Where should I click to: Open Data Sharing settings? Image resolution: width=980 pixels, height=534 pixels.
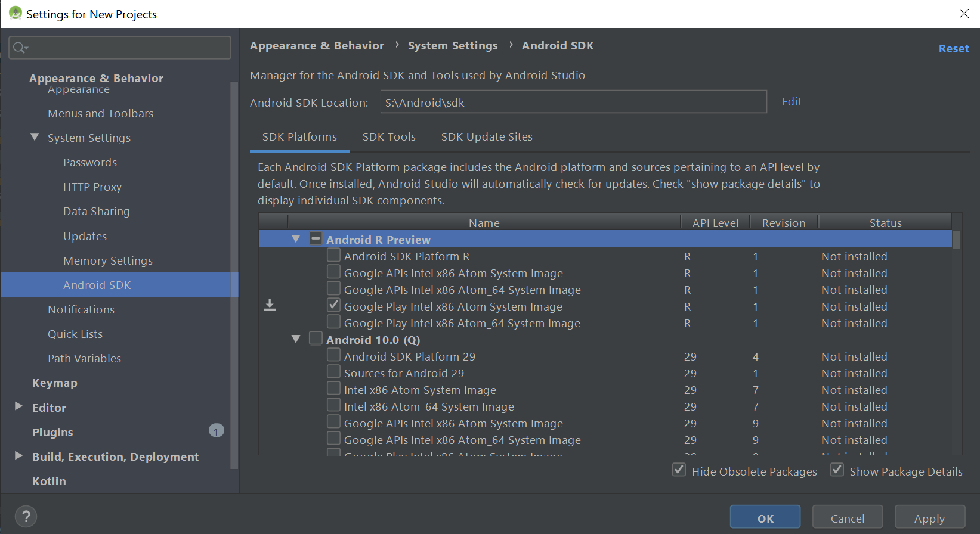pos(97,211)
